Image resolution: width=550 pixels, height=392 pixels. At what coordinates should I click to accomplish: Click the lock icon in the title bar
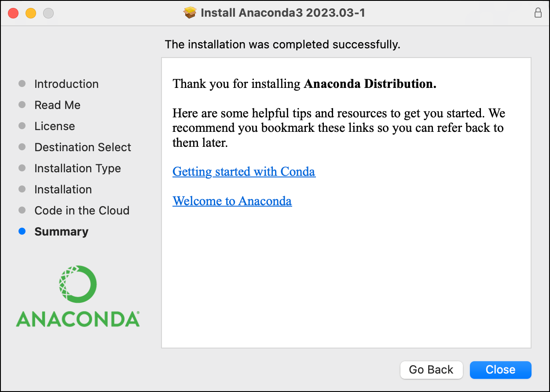pyautogui.click(x=538, y=13)
